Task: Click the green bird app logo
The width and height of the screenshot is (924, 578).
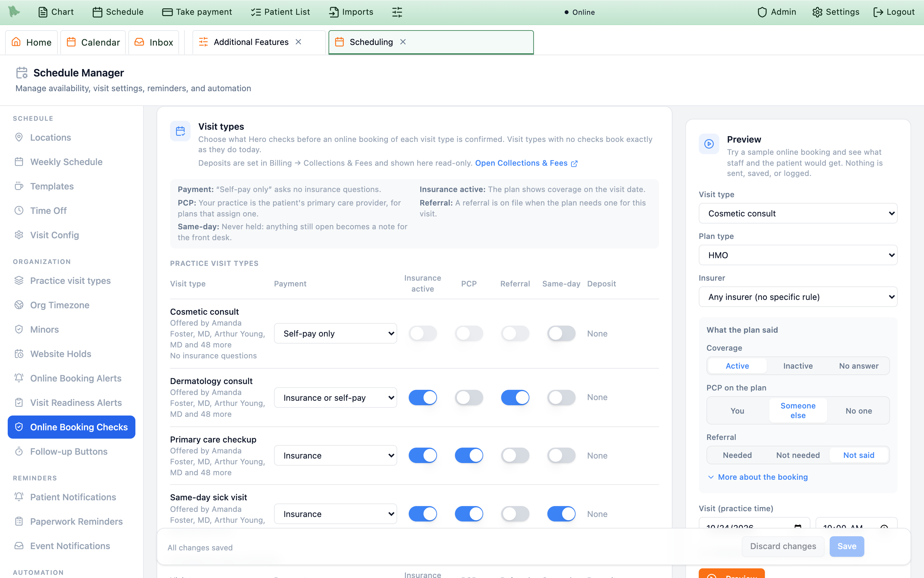Action: [x=14, y=12]
